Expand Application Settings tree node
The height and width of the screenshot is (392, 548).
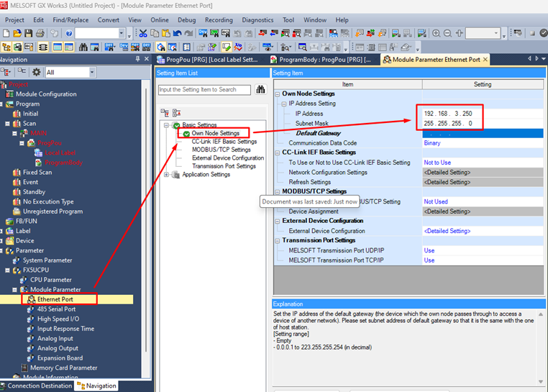166,175
